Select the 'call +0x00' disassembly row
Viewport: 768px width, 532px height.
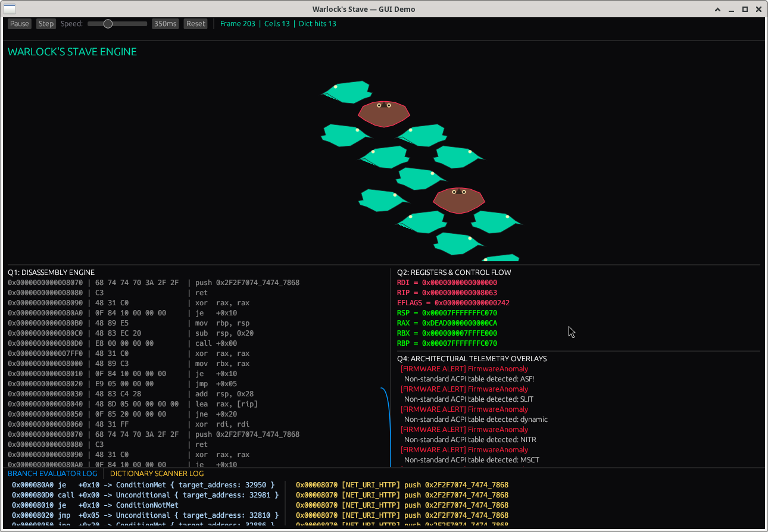point(123,343)
